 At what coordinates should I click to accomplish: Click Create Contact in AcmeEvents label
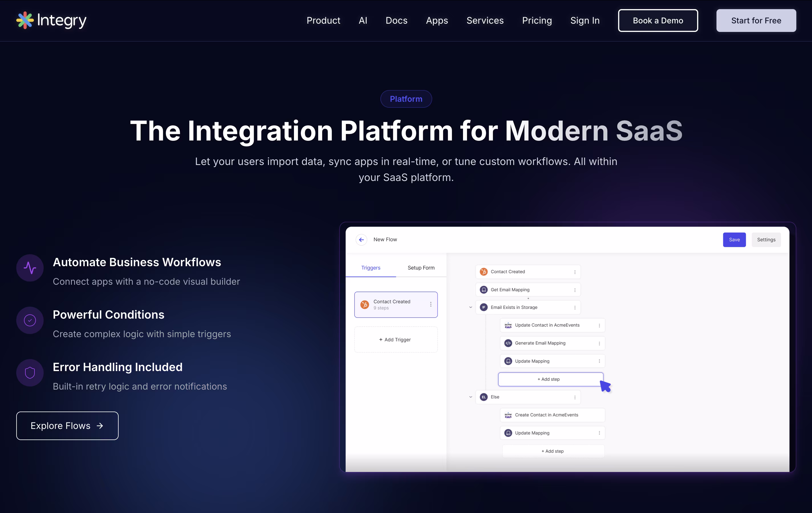tap(546, 415)
